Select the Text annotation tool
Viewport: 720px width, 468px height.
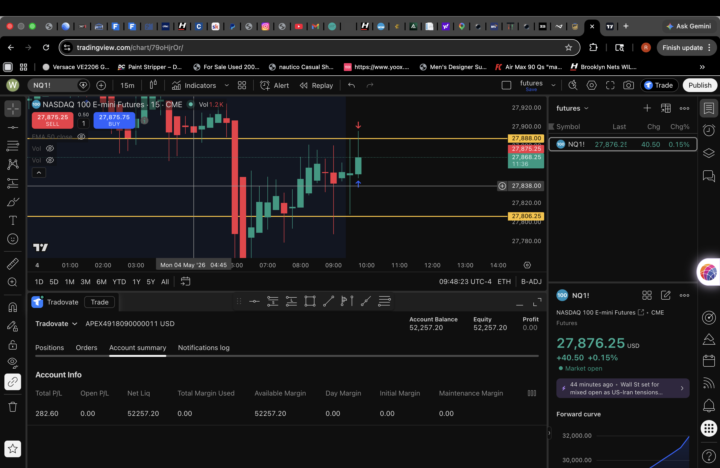(13, 220)
